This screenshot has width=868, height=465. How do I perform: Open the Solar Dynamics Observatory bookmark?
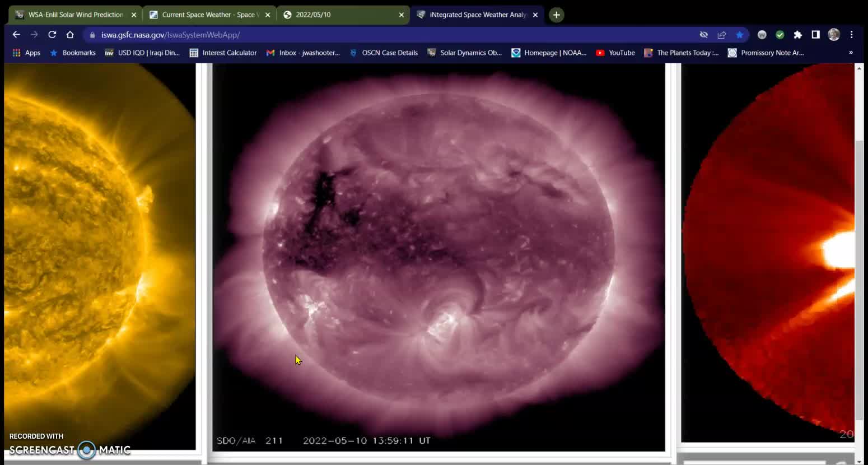point(465,53)
